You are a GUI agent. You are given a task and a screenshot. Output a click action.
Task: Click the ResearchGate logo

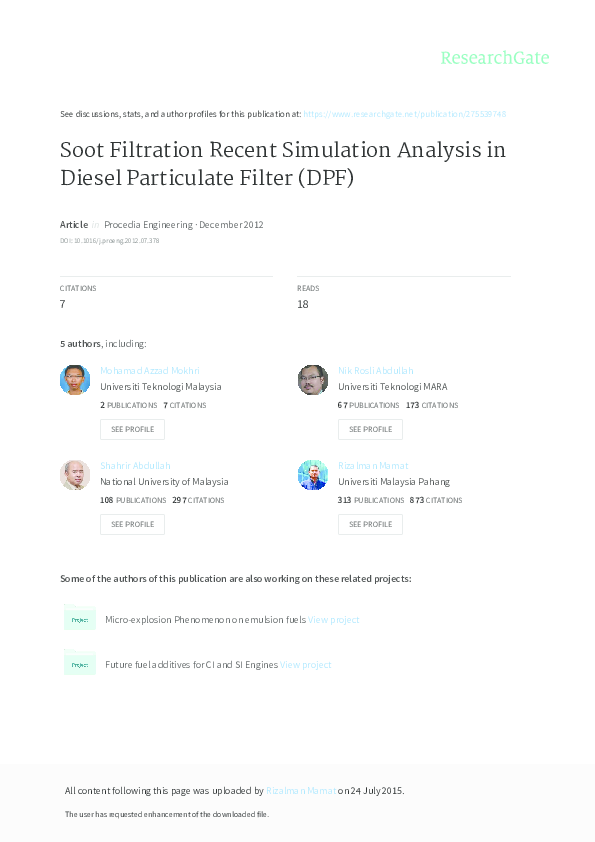pyautogui.click(x=496, y=58)
